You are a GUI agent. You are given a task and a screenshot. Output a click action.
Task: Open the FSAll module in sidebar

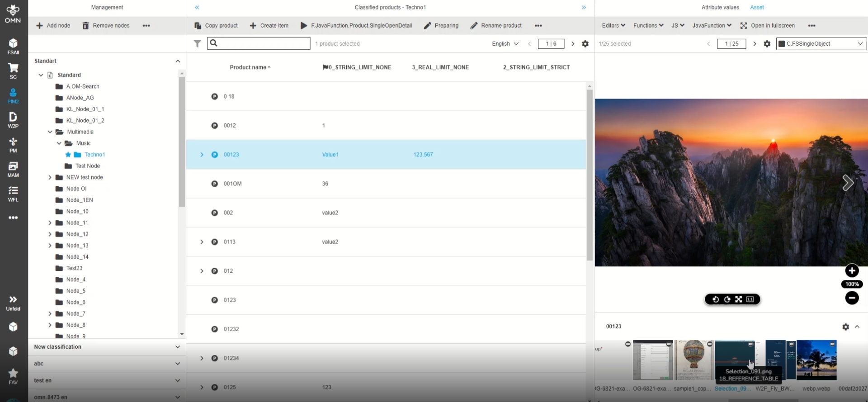point(13,46)
